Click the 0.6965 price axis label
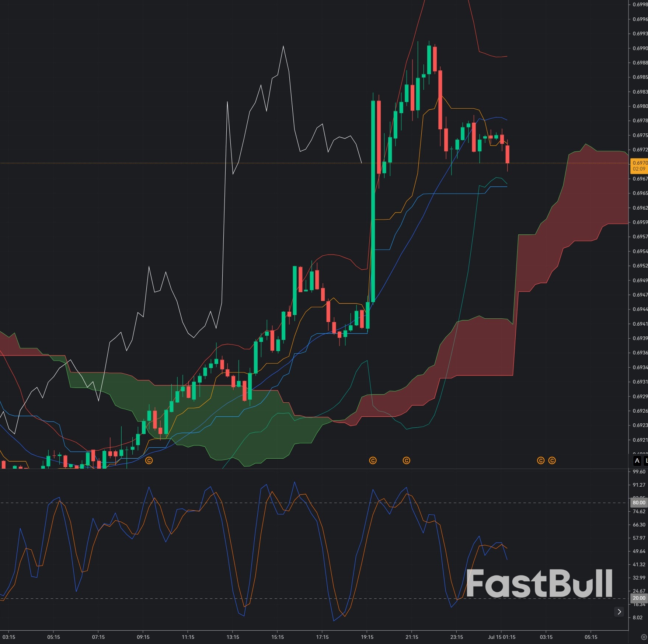The height and width of the screenshot is (644, 648). coord(640,193)
